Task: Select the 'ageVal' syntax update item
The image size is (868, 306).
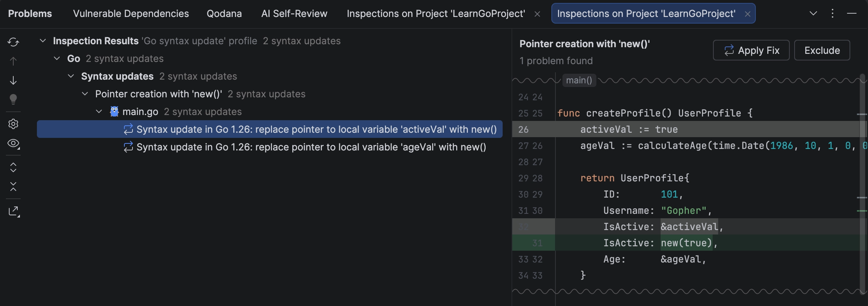Action: pos(311,147)
